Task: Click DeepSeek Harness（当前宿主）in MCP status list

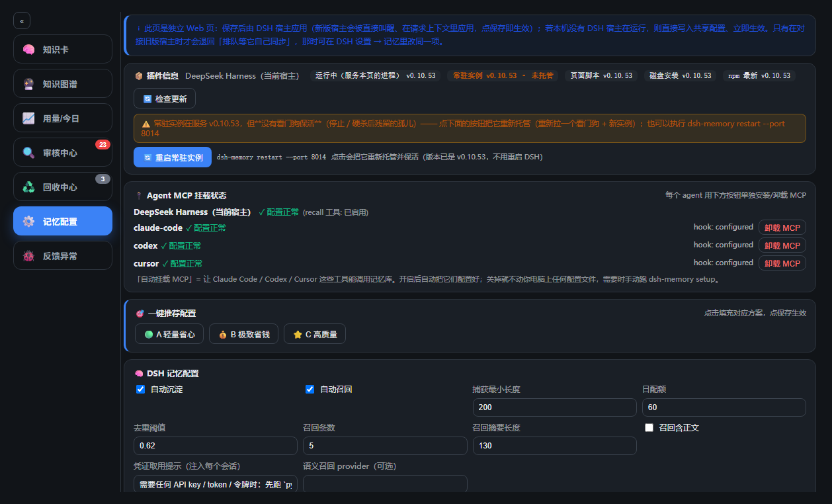Action: (x=194, y=212)
